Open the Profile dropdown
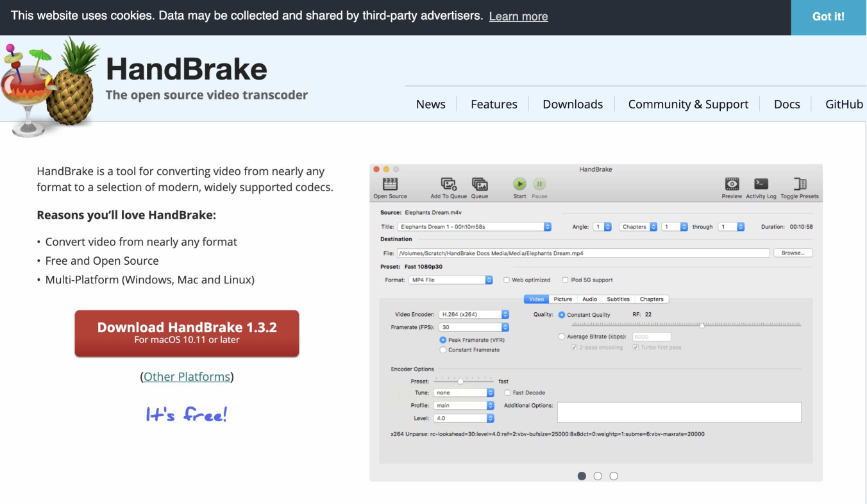Viewport: 867px width, 504px height. coord(464,406)
